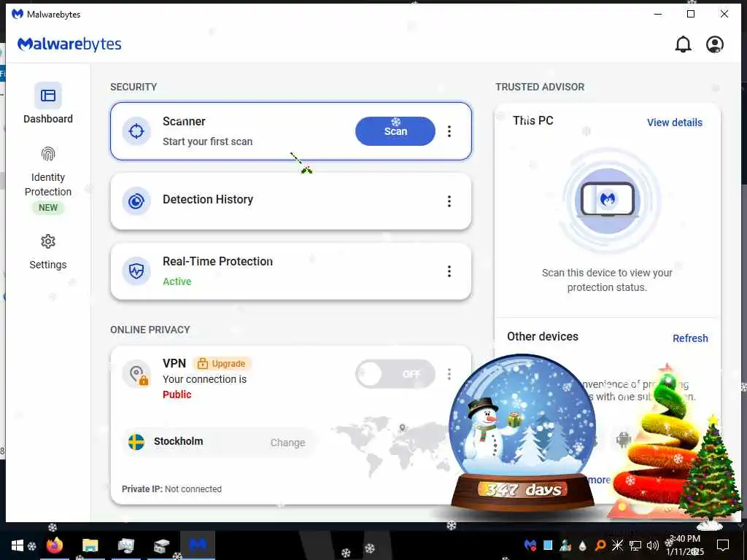The width and height of the screenshot is (747, 560).
Task: Click the VPN Upgrade badge
Action: click(x=222, y=363)
